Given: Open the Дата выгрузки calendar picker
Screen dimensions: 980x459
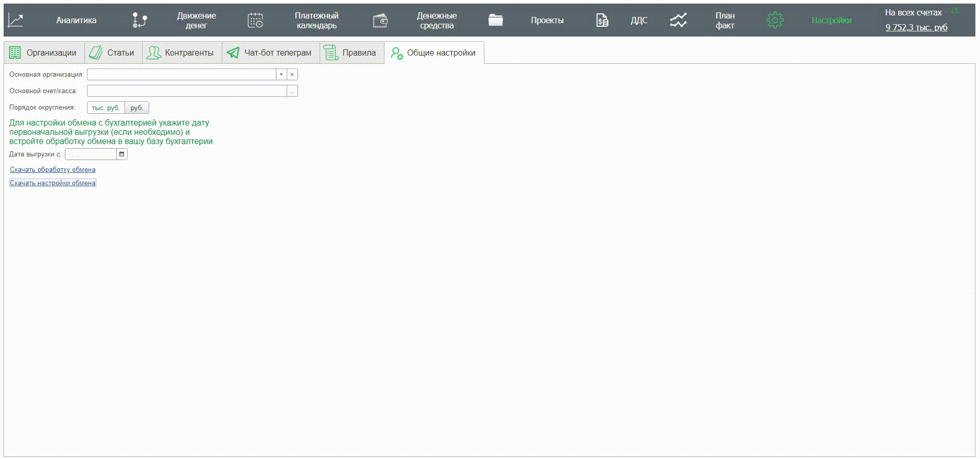Looking at the screenshot, I should point(122,154).
